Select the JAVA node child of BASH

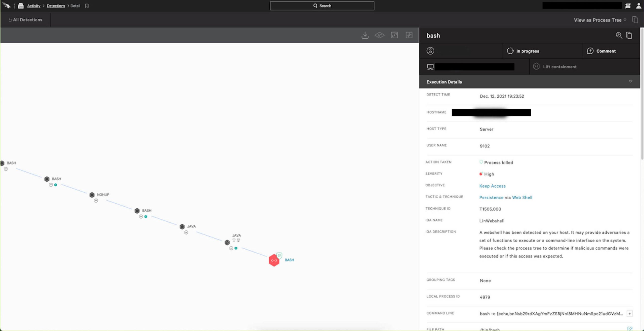[182, 227]
